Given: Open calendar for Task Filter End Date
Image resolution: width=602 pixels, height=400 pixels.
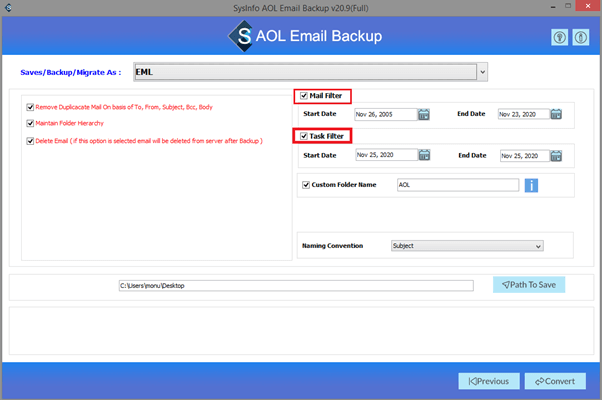Looking at the screenshot, I should 556,155.
